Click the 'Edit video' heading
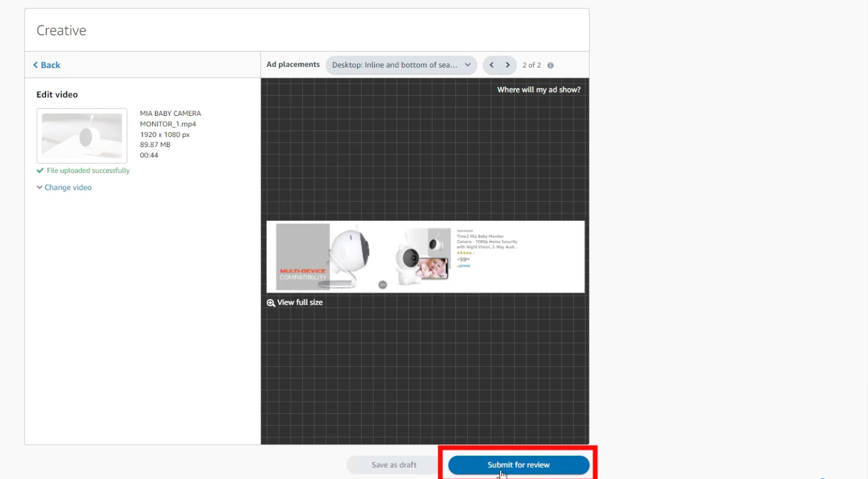This screenshot has height=479, width=868. click(57, 94)
